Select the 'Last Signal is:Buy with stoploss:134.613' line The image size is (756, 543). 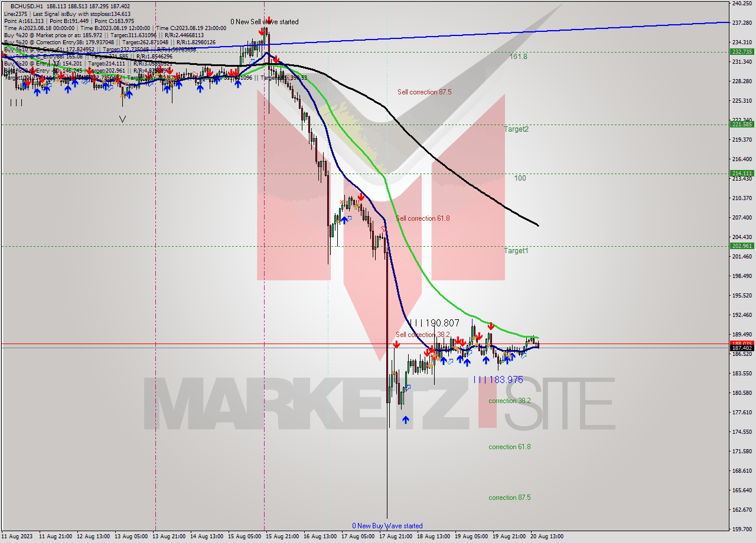coord(82,14)
